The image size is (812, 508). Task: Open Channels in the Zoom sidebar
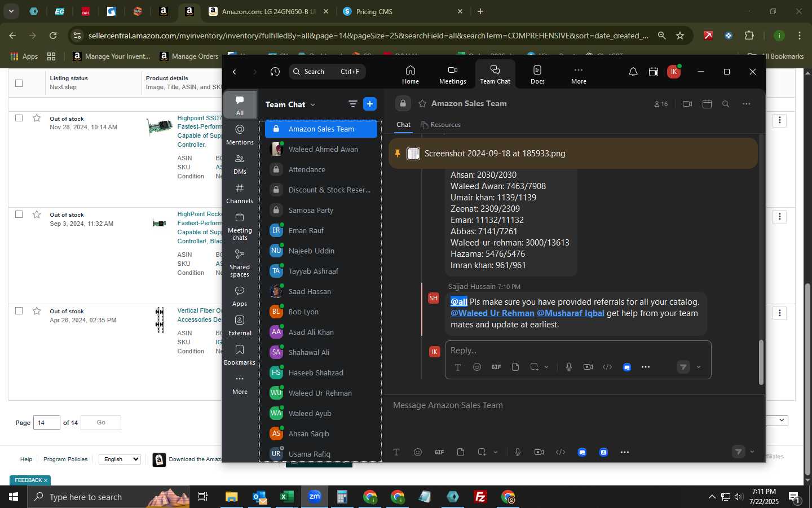coord(240,194)
